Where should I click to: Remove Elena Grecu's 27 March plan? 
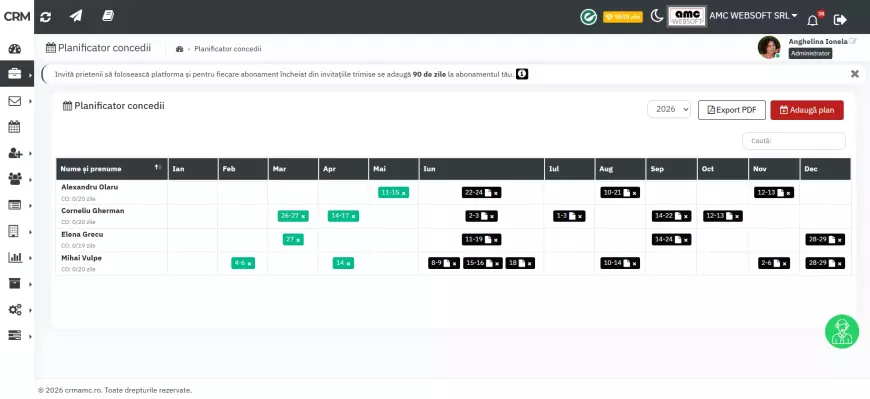tap(298, 240)
